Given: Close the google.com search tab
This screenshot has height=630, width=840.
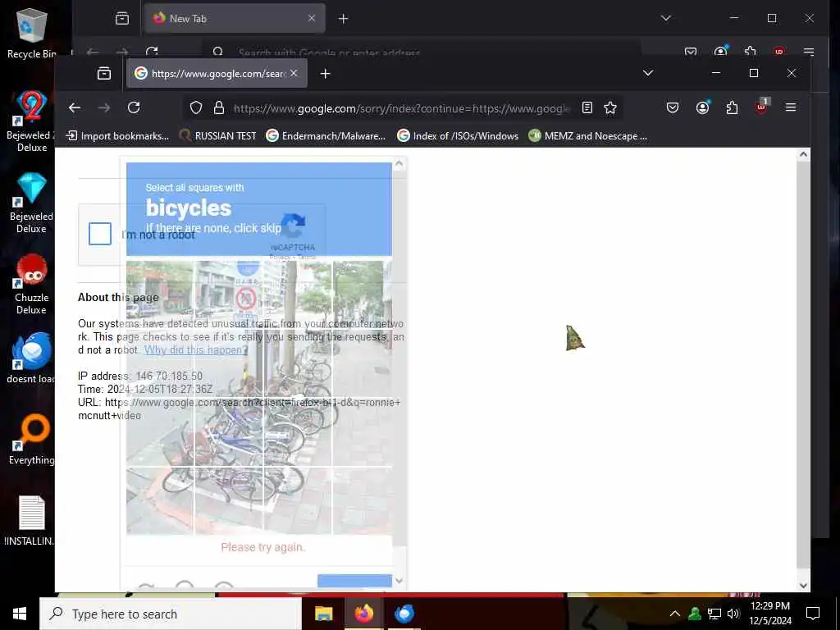Looking at the screenshot, I should 294,73.
